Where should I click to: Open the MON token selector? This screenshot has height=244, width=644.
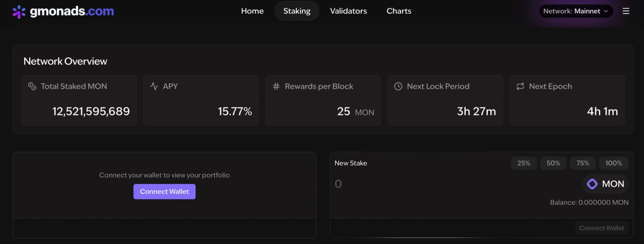tap(606, 184)
